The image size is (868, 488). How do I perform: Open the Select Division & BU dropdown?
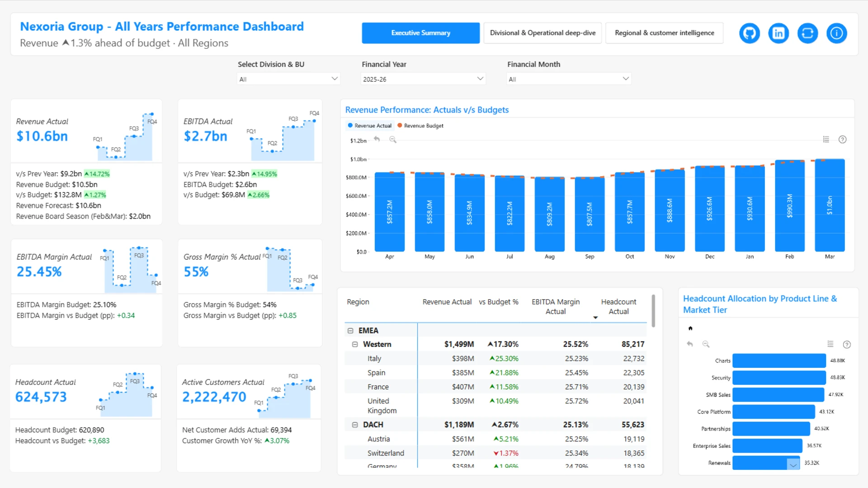(288, 79)
